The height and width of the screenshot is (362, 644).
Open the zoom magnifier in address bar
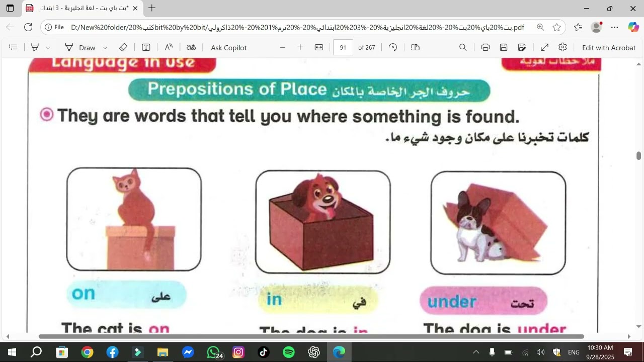coord(540,27)
